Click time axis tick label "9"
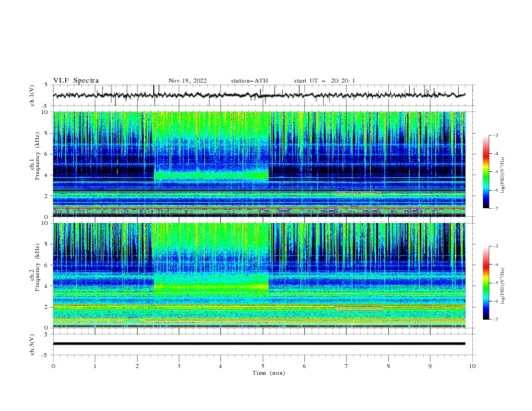 click(430, 366)
